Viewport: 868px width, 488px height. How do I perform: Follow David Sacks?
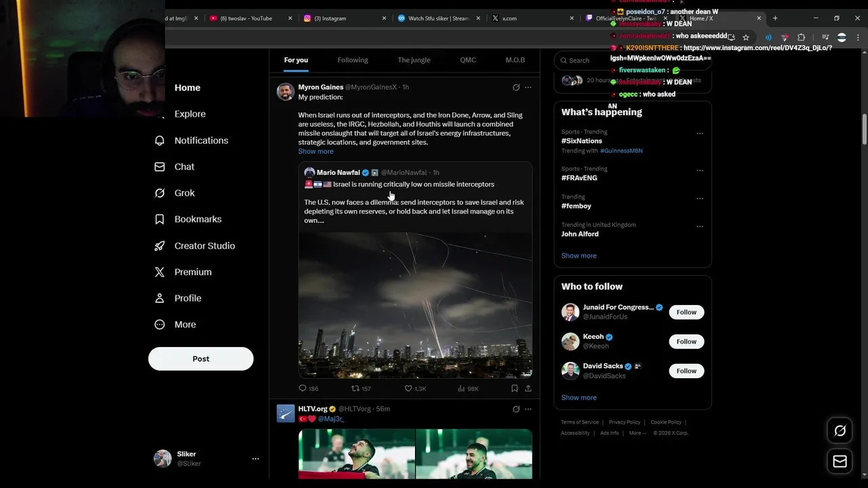[x=686, y=371]
